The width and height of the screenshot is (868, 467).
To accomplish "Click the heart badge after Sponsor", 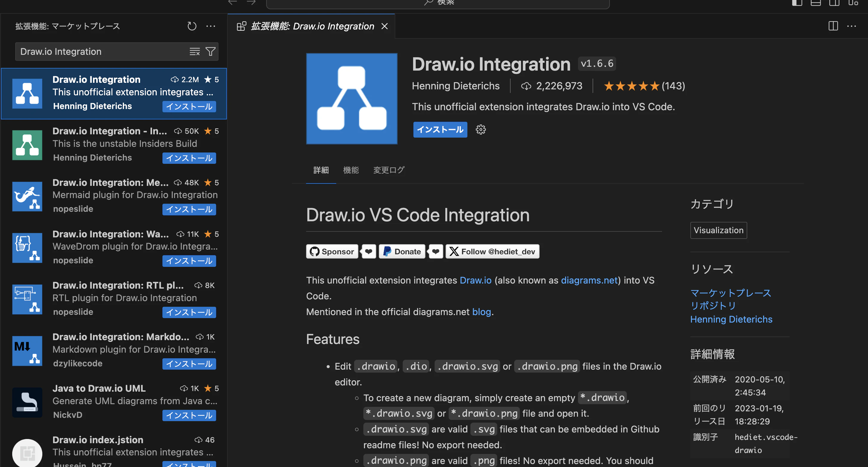I will (x=369, y=251).
